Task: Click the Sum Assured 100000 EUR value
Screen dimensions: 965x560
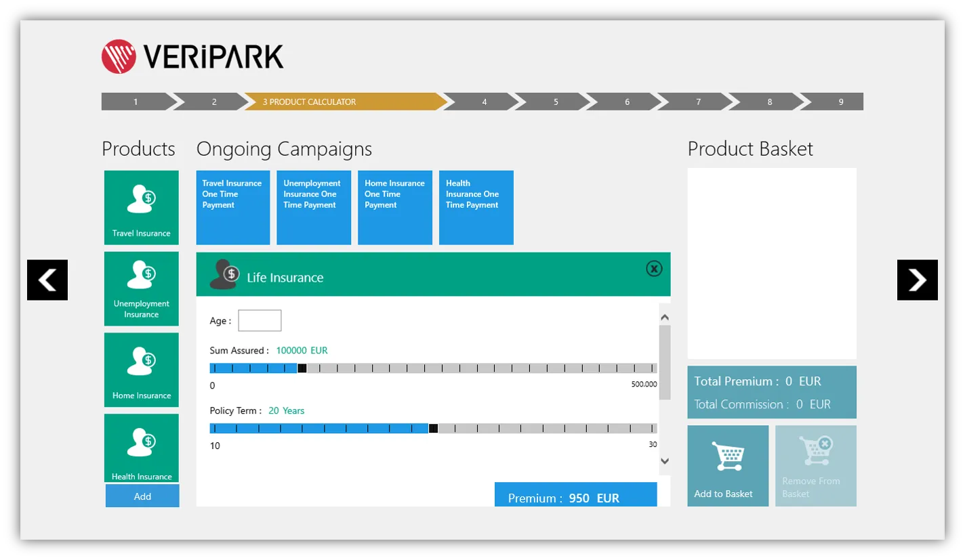Action: coord(302,351)
